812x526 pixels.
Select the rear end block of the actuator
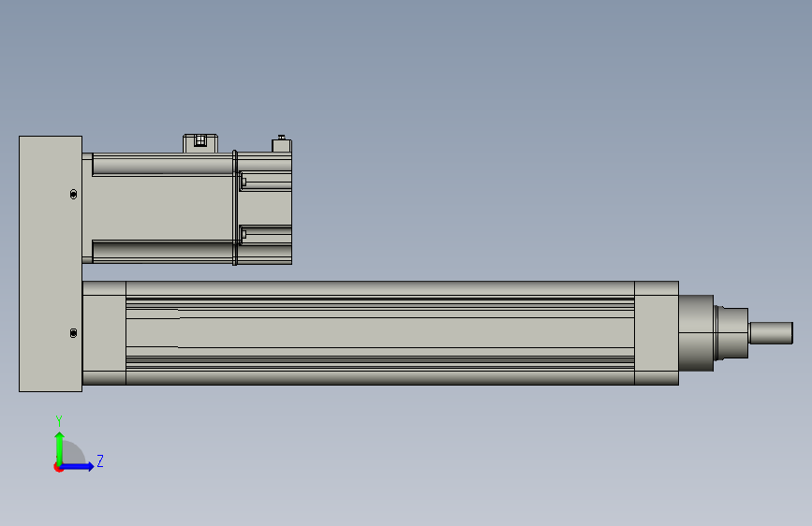tap(104, 333)
